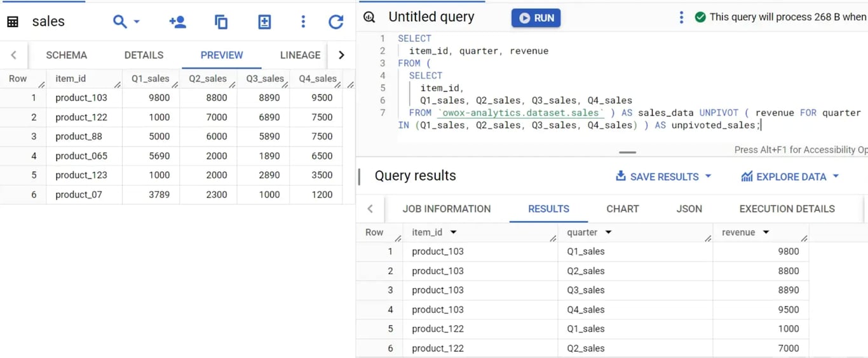
Task: Open the item_id column sort dropdown
Action: tap(454, 232)
